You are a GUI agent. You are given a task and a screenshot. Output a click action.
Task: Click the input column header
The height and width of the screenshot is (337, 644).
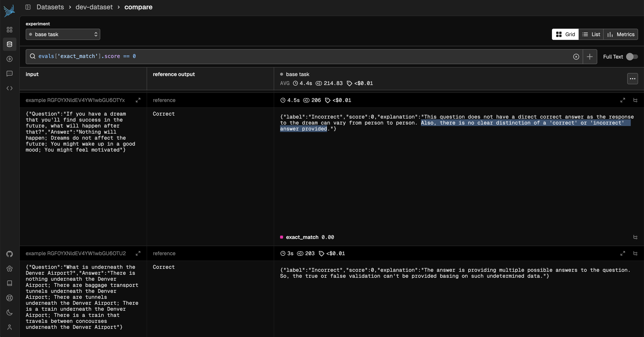[x=32, y=74]
